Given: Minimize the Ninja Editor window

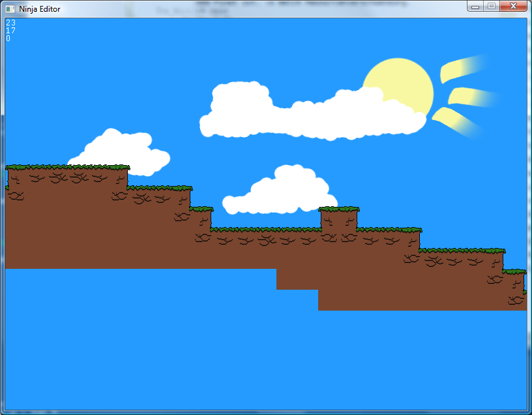Looking at the screenshot, I should [476, 6].
